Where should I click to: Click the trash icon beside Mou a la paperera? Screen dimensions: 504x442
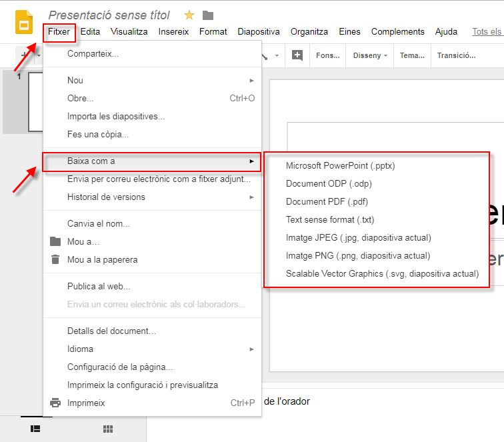pyautogui.click(x=55, y=259)
